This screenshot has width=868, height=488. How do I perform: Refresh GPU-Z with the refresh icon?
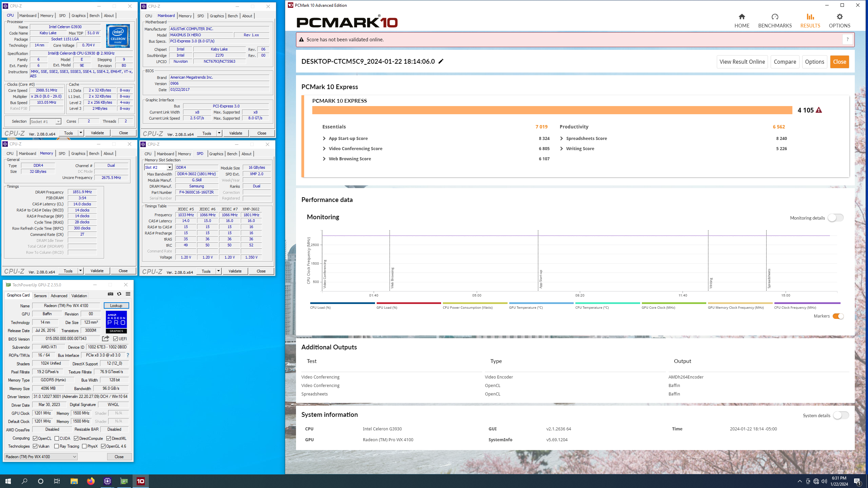(x=119, y=294)
